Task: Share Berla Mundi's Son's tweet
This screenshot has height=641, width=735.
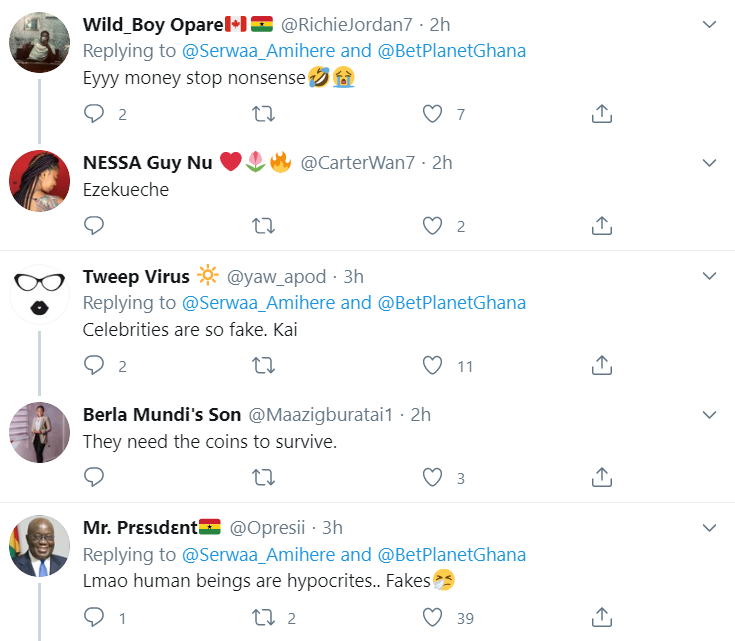Action: tap(602, 477)
